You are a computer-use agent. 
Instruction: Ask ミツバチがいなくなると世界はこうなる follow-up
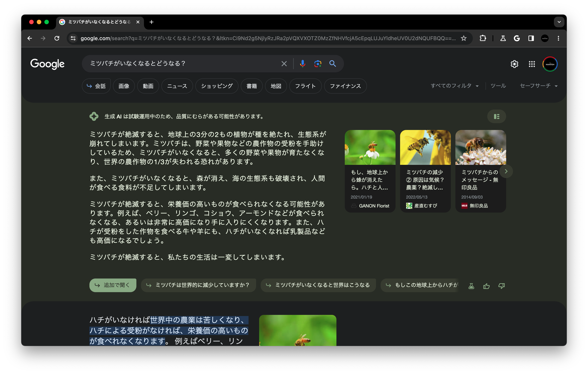coord(318,285)
